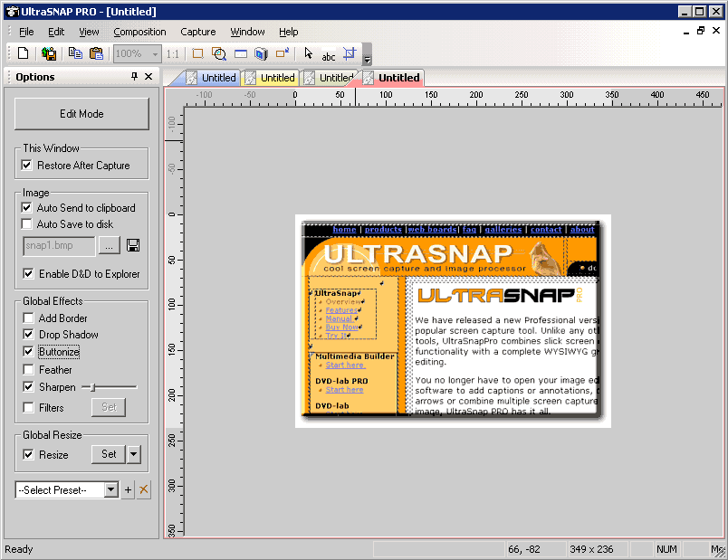Select the bold active Untitled tab

(x=392, y=78)
